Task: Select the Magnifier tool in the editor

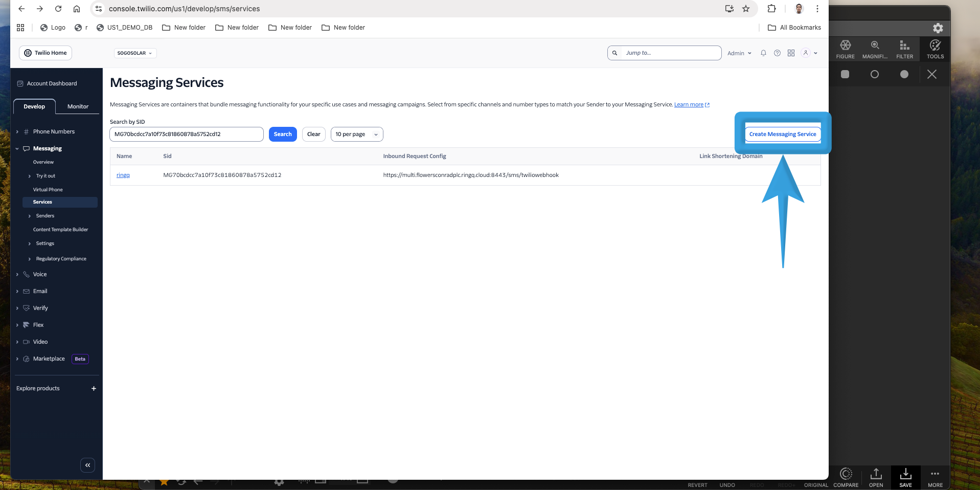Action: (875, 49)
